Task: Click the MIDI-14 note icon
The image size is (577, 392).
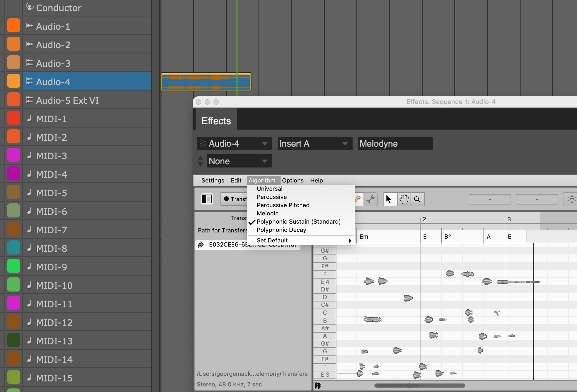Action: coord(29,359)
